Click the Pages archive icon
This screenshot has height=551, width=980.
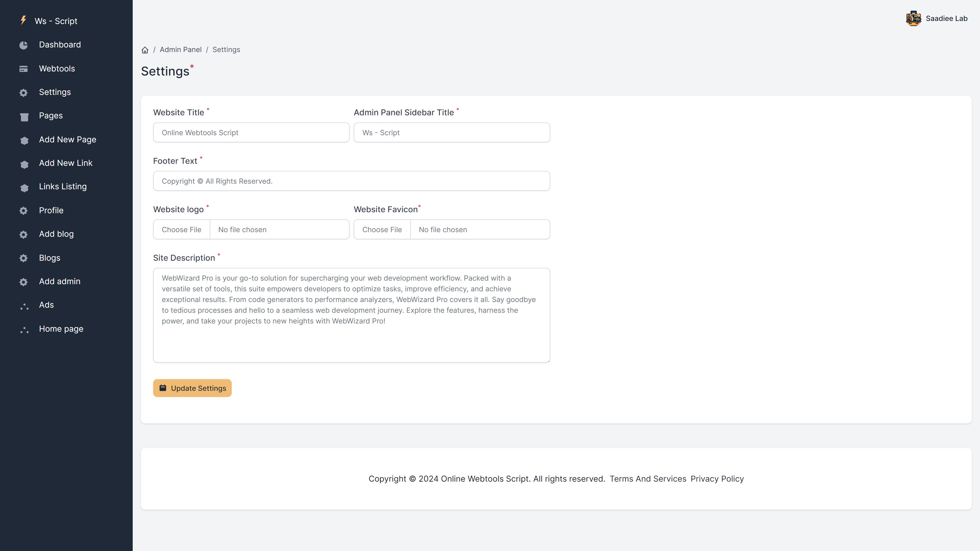pos(24,117)
